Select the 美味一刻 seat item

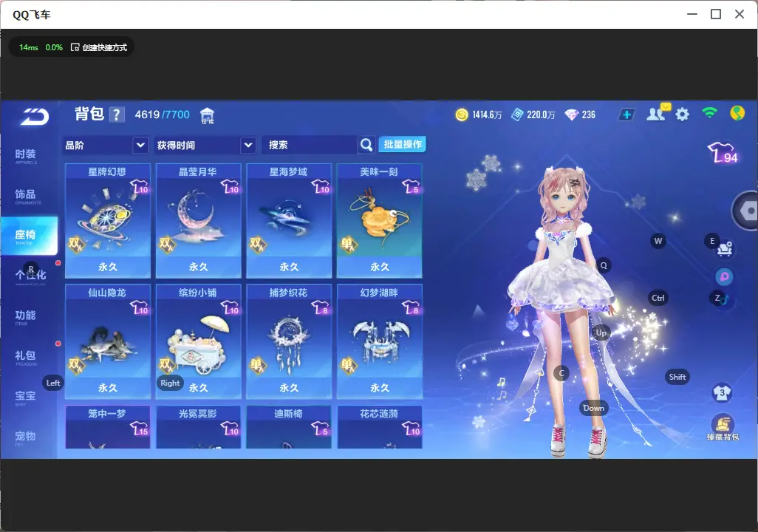coord(380,220)
